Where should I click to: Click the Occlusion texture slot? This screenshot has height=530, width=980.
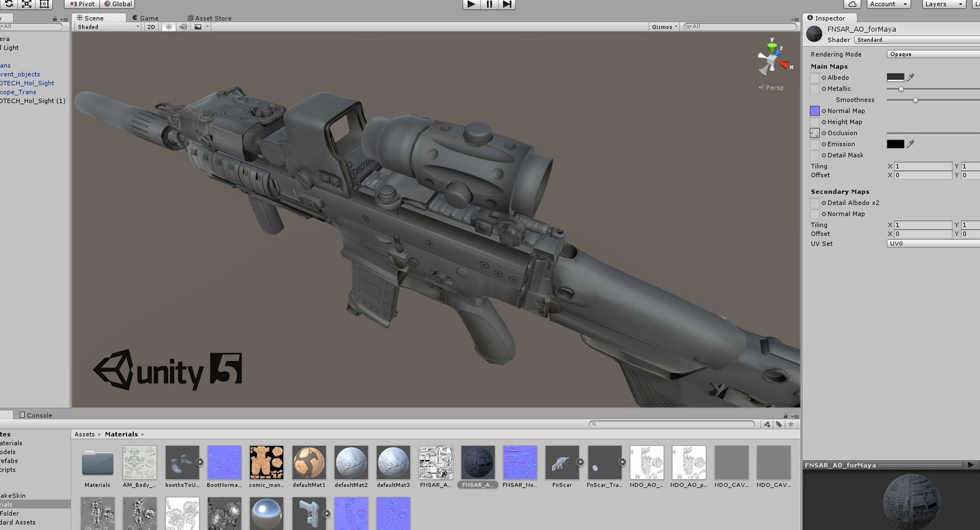coord(815,133)
